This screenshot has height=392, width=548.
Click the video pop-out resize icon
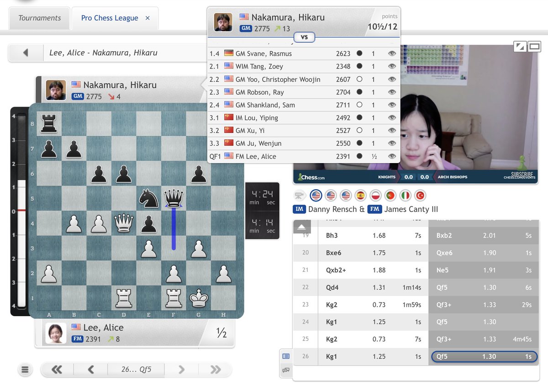coord(520,46)
